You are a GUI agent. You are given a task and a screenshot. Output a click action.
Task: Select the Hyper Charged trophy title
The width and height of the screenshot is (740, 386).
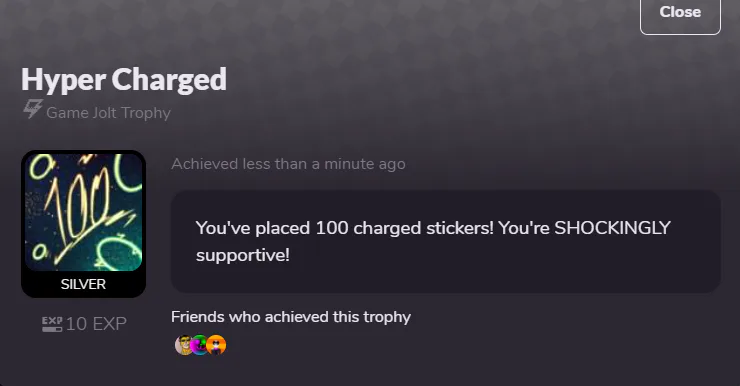pyautogui.click(x=124, y=80)
